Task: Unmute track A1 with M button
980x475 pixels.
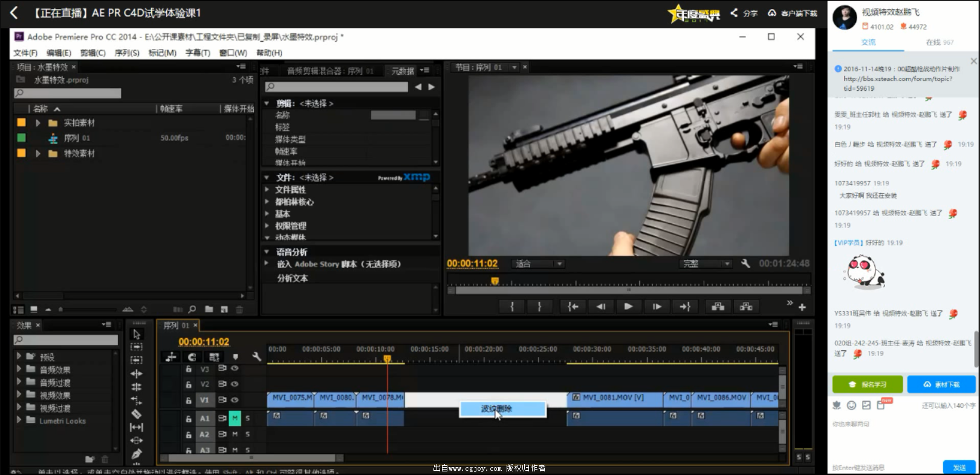Action: [235, 418]
